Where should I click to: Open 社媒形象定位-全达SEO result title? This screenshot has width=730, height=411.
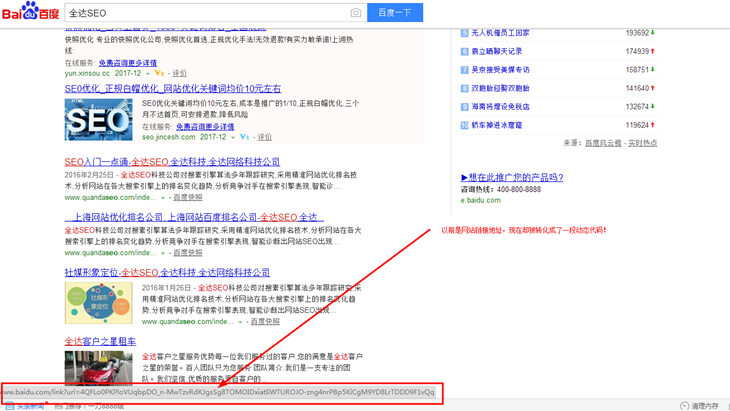pyautogui.click(x=167, y=272)
